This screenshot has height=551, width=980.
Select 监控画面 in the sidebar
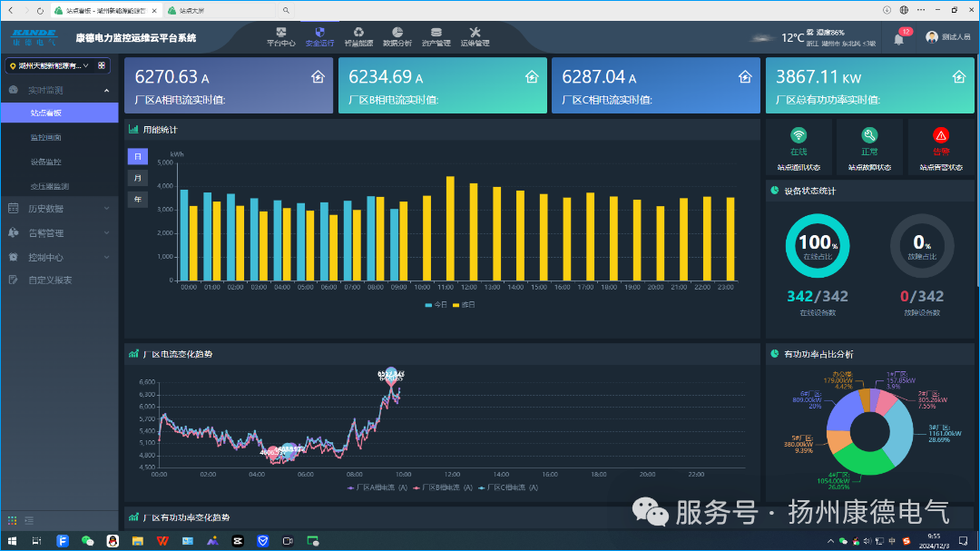coord(45,138)
